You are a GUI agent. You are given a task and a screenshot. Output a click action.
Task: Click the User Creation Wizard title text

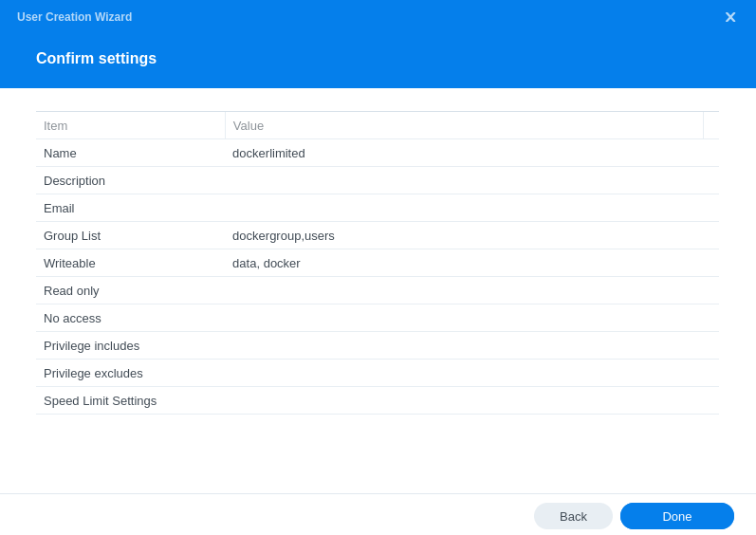click(74, 17)
